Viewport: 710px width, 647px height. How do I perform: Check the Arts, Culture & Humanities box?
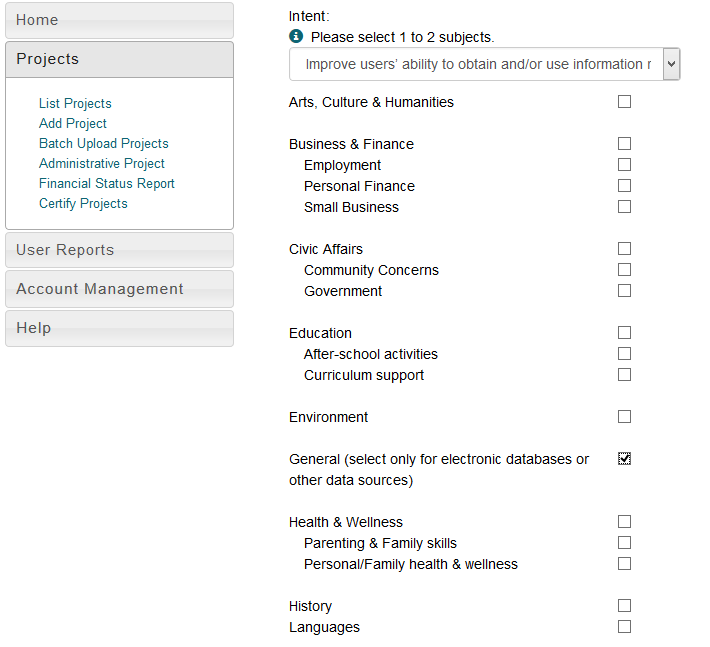[624, 102]
